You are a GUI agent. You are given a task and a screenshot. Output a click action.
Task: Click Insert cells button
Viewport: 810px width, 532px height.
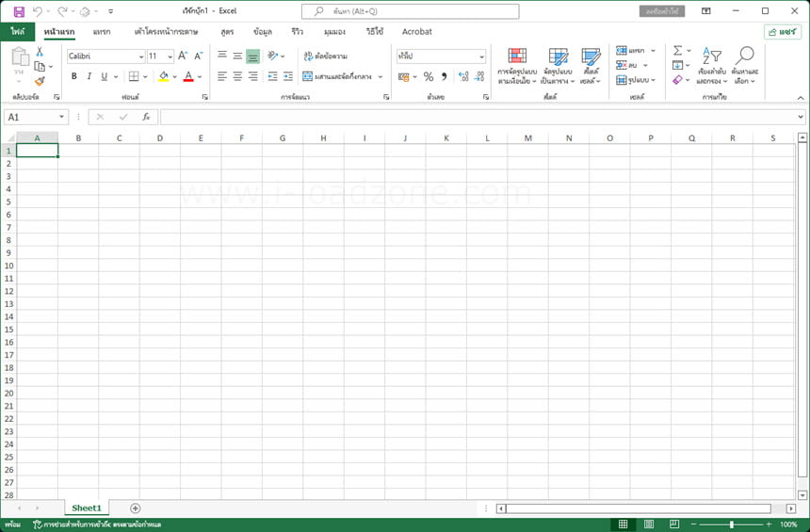tap(630, 51)
